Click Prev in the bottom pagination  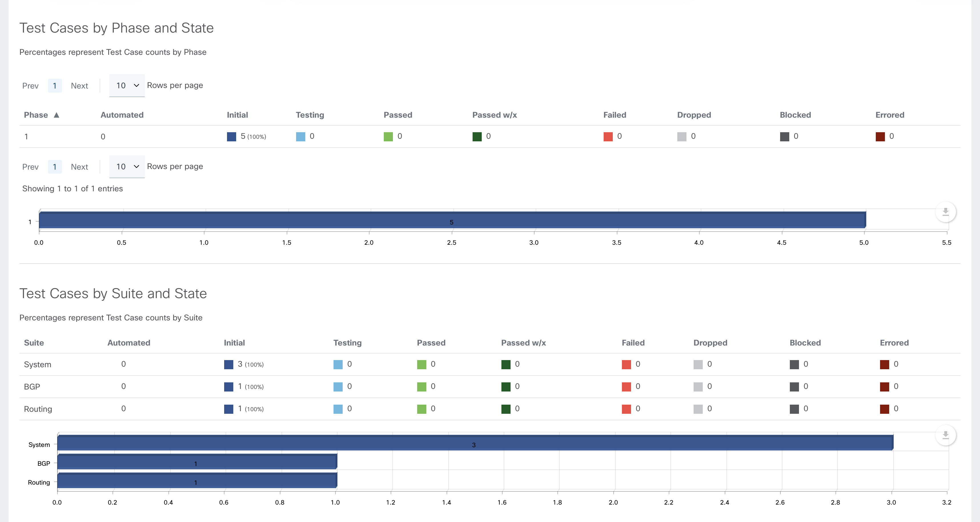point(31,167)
